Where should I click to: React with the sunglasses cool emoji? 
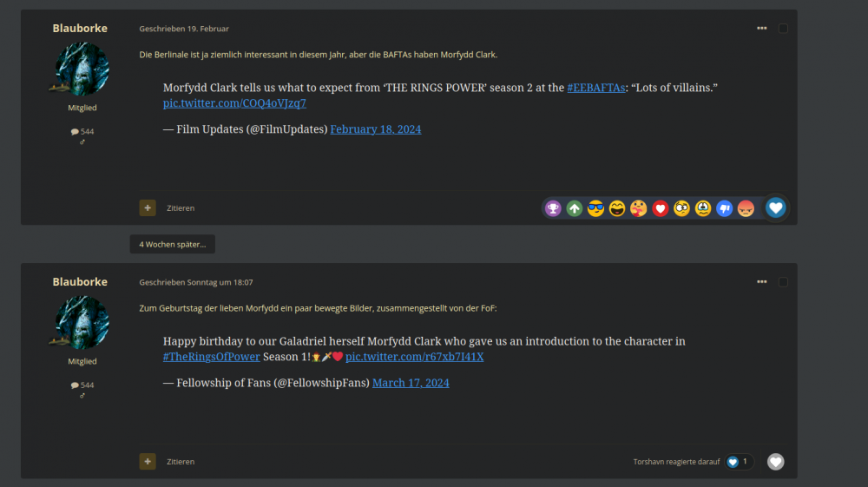pos(595,208)
